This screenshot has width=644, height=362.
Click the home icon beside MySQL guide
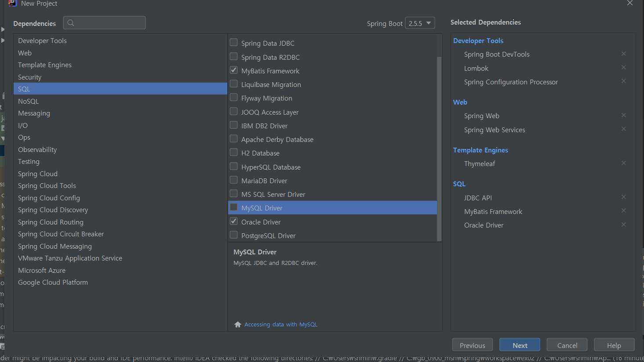pyautogui.click(x=238, y=324)
